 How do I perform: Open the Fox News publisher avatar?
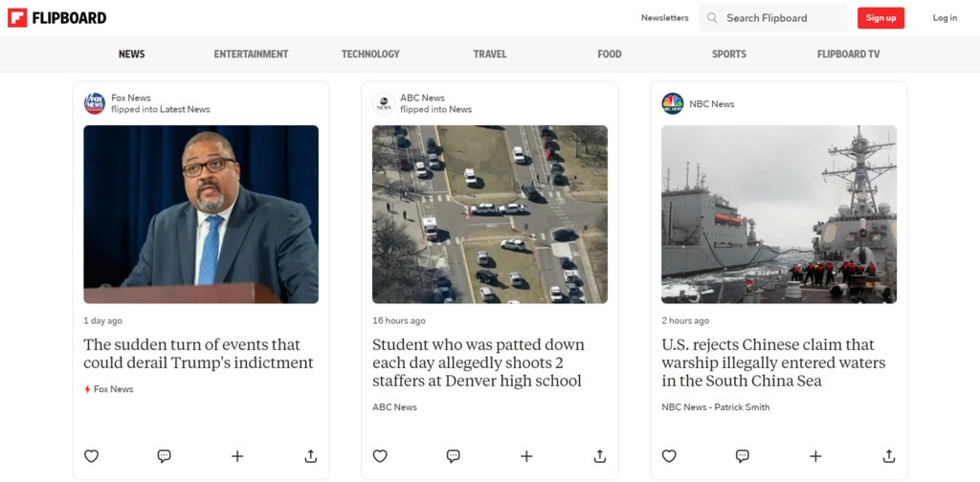(x=95, y=103)
